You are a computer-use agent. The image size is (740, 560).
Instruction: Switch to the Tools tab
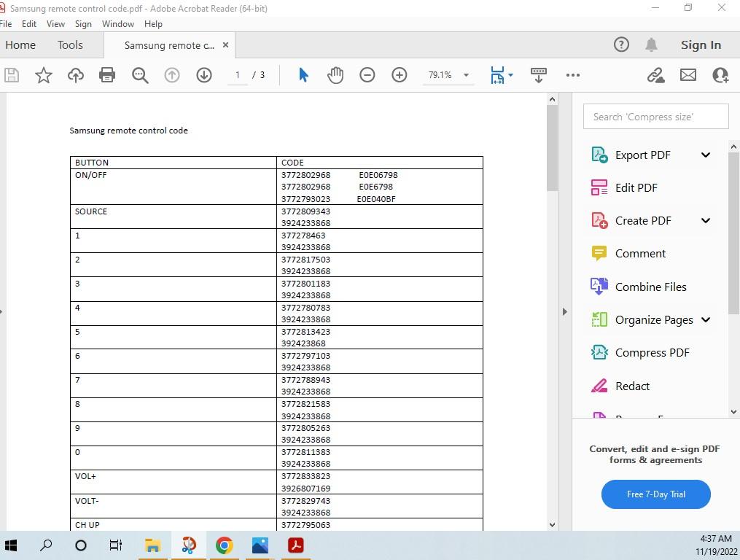(70, 45)
